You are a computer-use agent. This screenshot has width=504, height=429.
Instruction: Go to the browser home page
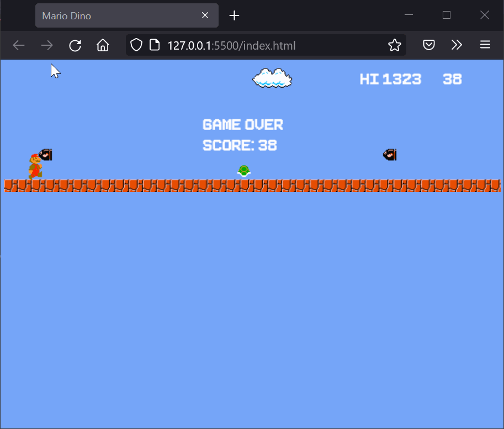103,45
